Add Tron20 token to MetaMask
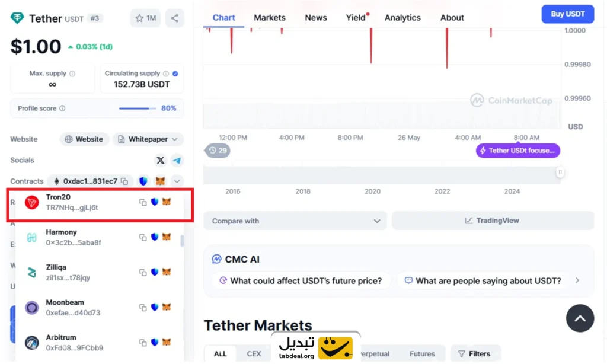This screenshot has width=607, height=364. [167, 202]
